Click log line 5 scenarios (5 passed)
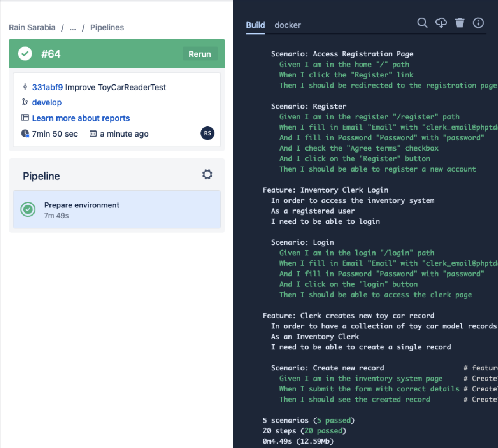 click(308, 421)
